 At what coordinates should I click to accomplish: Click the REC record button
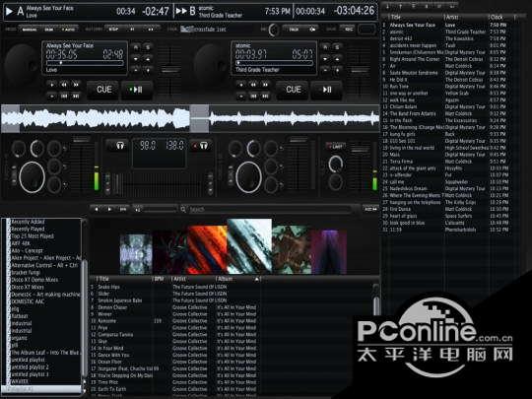pyautogui.click(x=348, y=30)
